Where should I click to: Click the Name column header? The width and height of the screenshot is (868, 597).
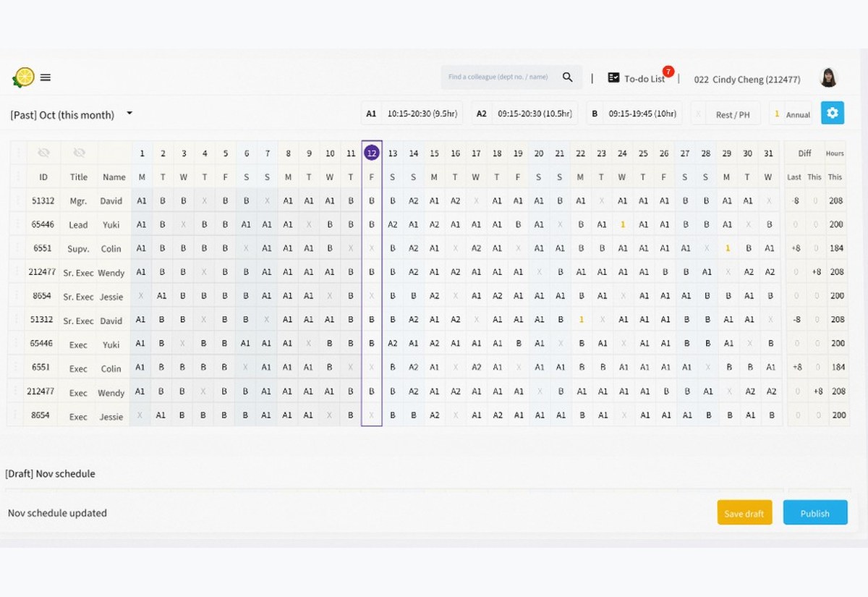tap(114, 177)
